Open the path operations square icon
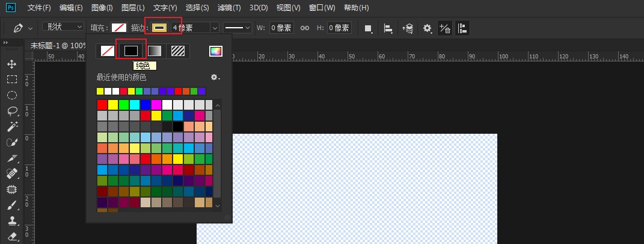 click(x=369, y=28)
